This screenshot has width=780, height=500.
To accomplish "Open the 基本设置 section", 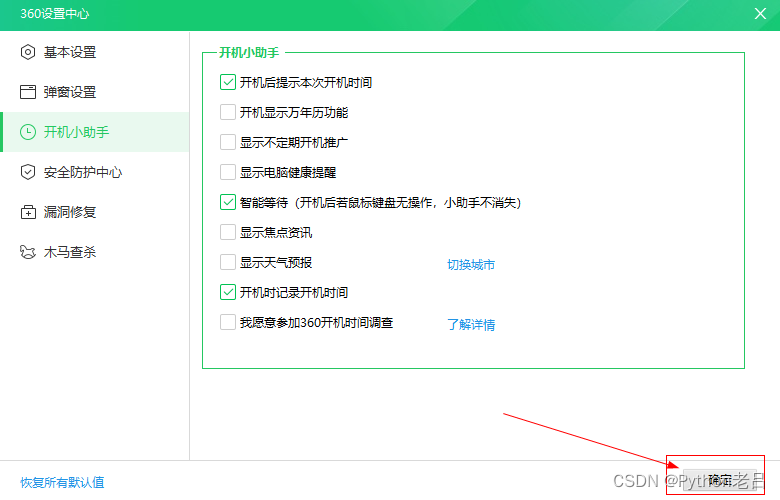I will (x=95, y=52).
